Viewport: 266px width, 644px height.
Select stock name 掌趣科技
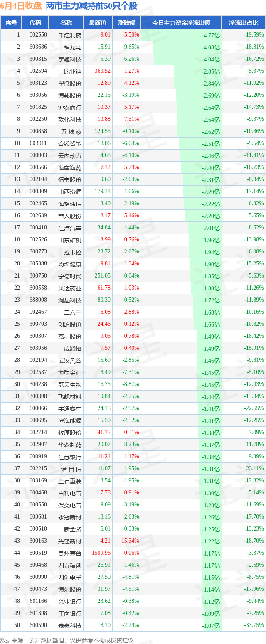click(x=70, y=59)
